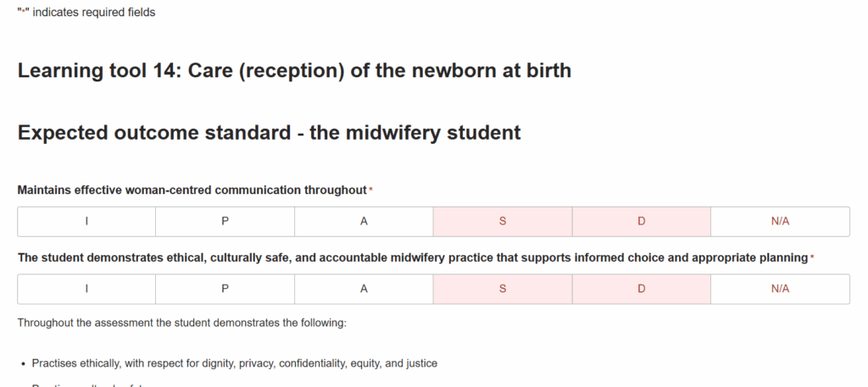This screenshot has height=387, width=868.
Task: Choose P for ethical midwifery practice
Action: pos(225,288)
